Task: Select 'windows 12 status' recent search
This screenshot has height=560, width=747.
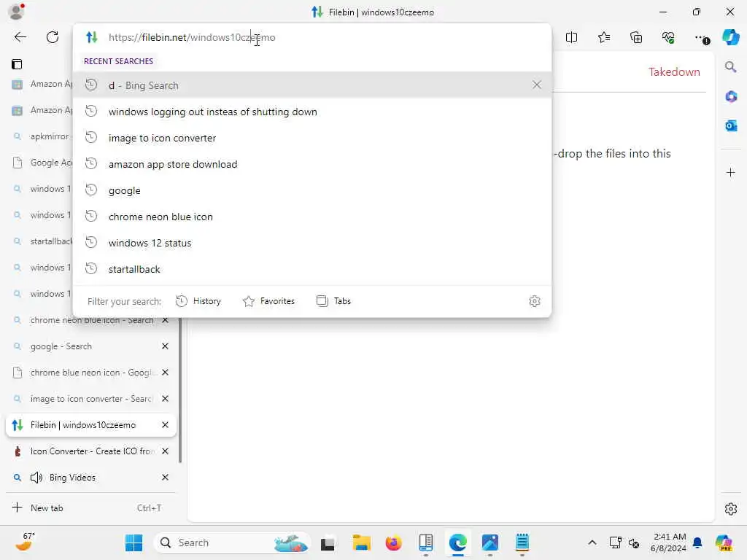Action: pyautogui.click(x=312, y=243)
